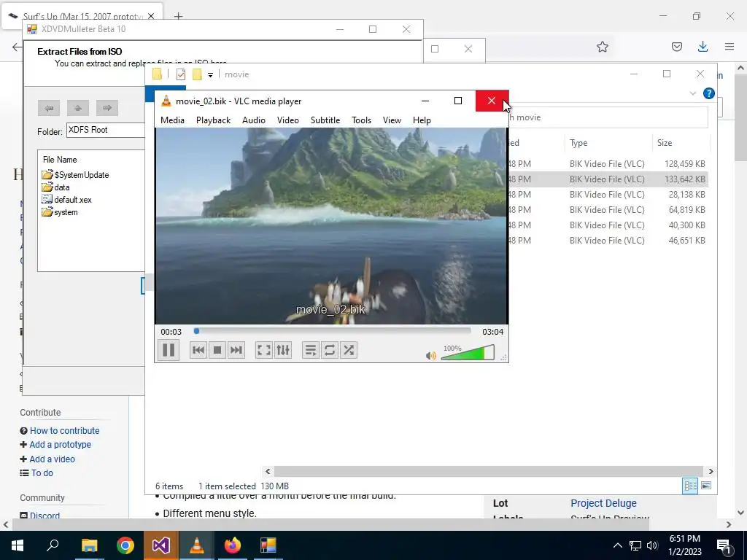Select default.xex file in XDVDMulleter
Screen dimensions: 747x560
(x=67, y=200)
